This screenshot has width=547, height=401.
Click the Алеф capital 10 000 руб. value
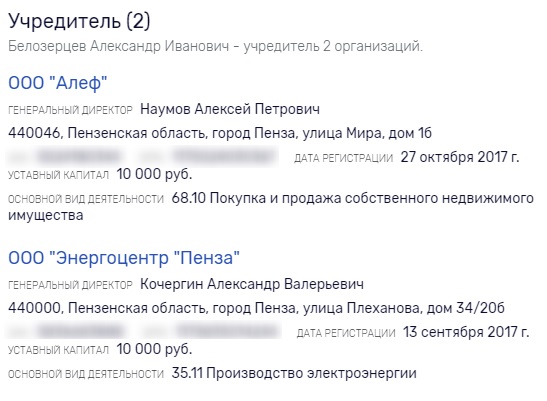coord(154,174)
